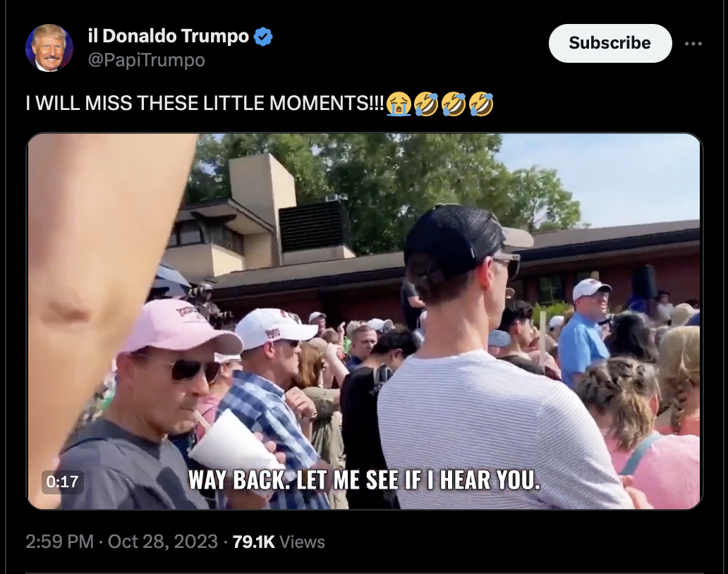Open the display name il Donaldo Trumpo
The width and height of the screenshot is (728, 574).
pyautogui.click(x=169, y=36)
